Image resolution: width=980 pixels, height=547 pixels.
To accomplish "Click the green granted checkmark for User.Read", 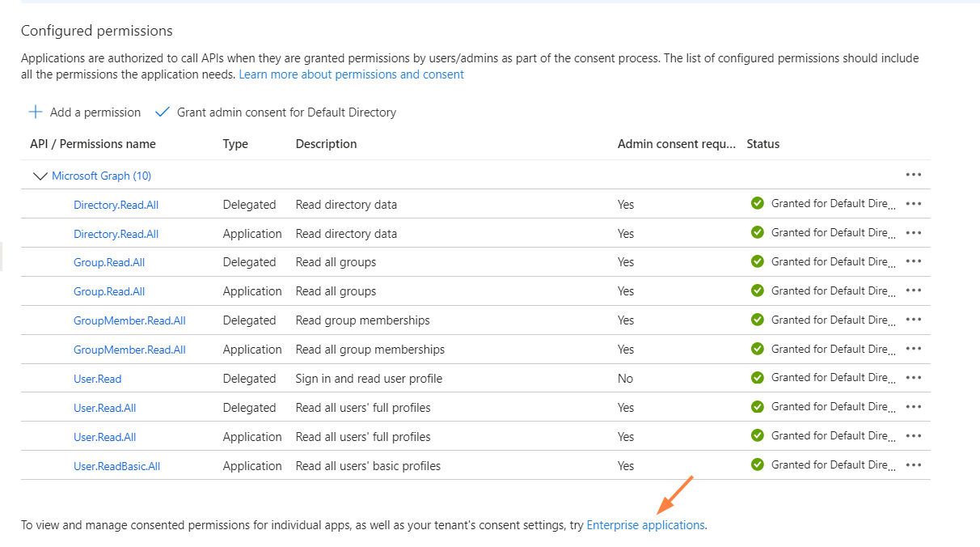I will click(x=758, y=378).
